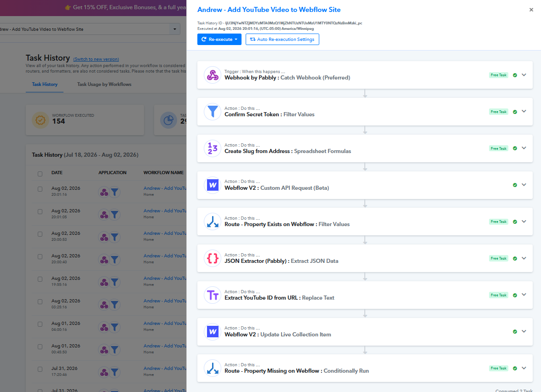Click the Route Property Missing router icon
541x392 pixels.
(x=213, y=368)
